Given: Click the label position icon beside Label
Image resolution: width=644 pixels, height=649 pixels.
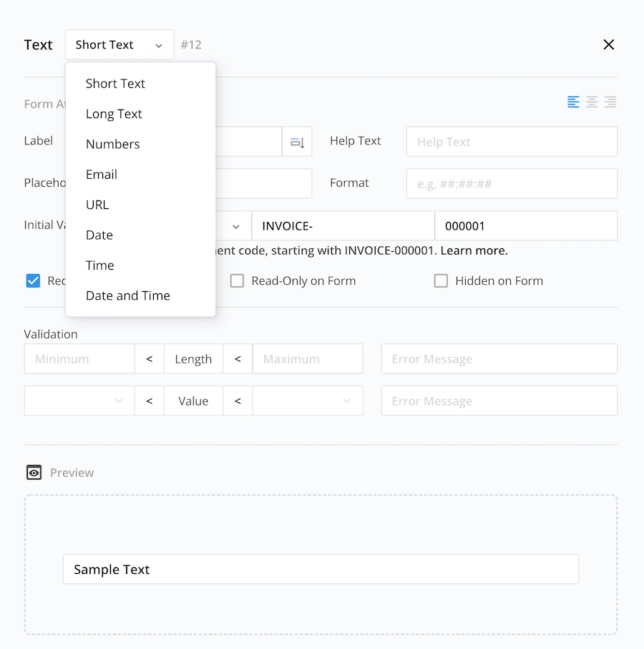Looking at the screenshot, I should [x=297, y=141].
